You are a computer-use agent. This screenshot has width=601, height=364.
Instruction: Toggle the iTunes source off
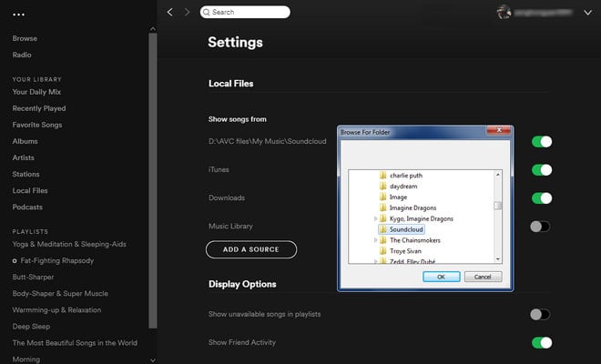pos(542,170)
